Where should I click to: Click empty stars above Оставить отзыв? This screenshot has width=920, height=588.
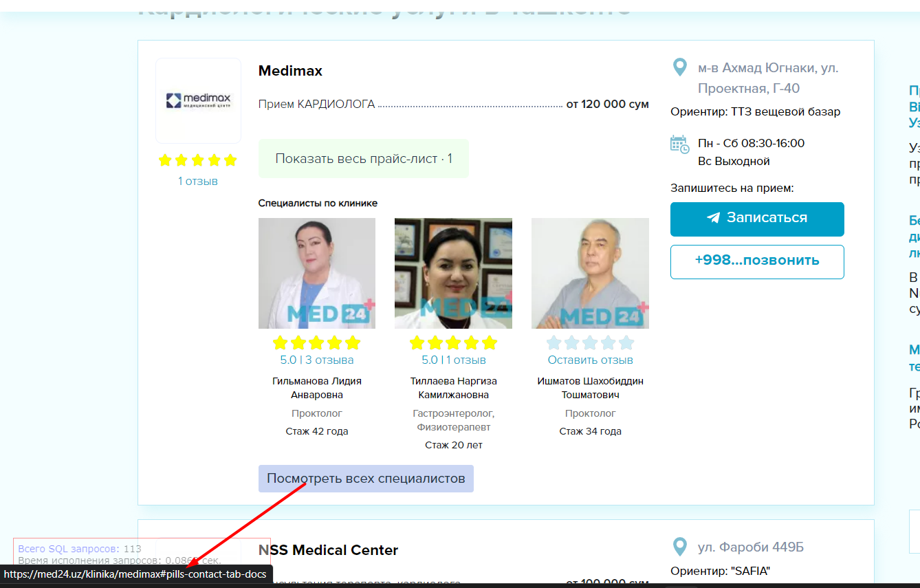click(x=590, y=342)
